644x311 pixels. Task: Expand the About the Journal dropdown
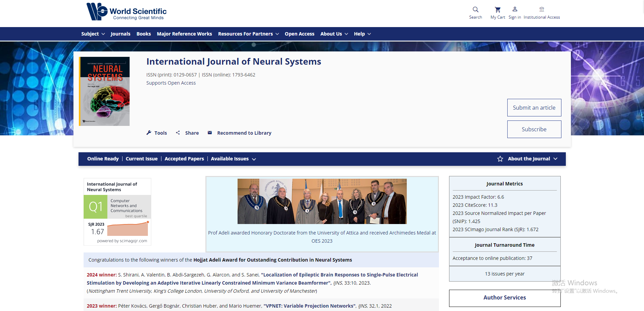pos(532,159)
